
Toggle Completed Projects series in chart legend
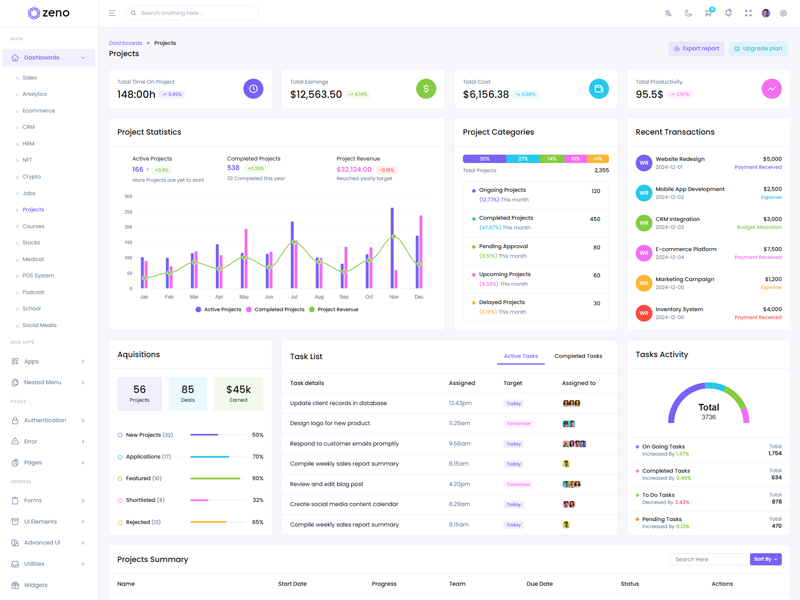(276, 310)
